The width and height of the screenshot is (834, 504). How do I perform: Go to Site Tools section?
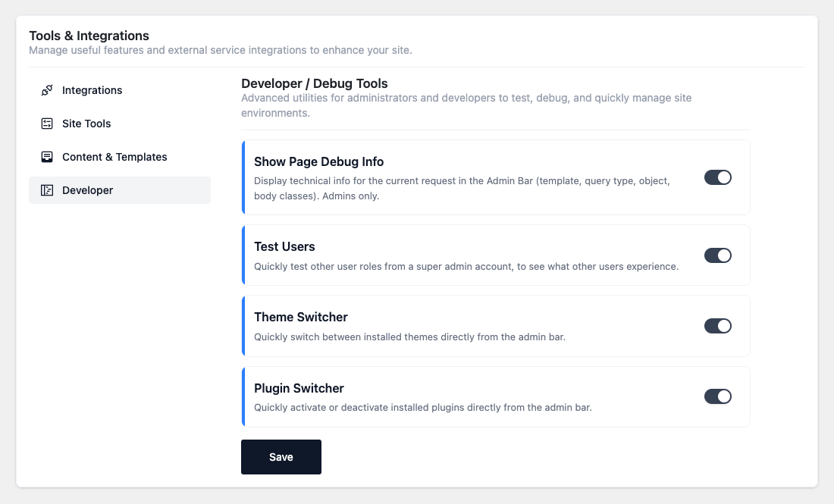pyautogui.click(x=86, y=124)
